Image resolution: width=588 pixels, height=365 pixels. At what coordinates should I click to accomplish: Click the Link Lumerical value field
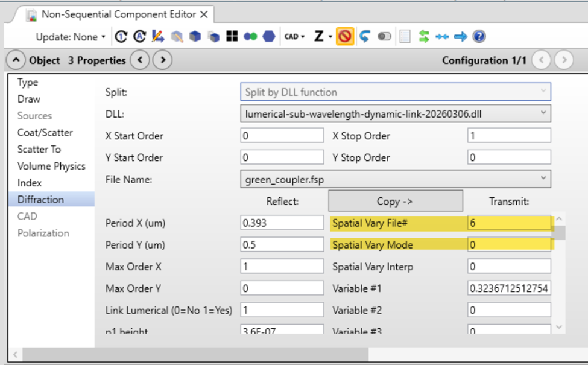point(282,310)
